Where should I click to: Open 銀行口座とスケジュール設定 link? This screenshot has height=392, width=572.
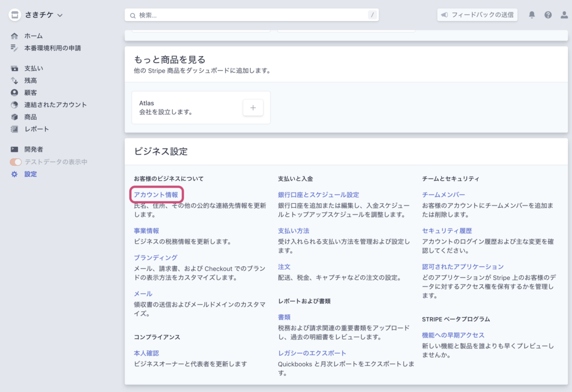pos(318,195)
